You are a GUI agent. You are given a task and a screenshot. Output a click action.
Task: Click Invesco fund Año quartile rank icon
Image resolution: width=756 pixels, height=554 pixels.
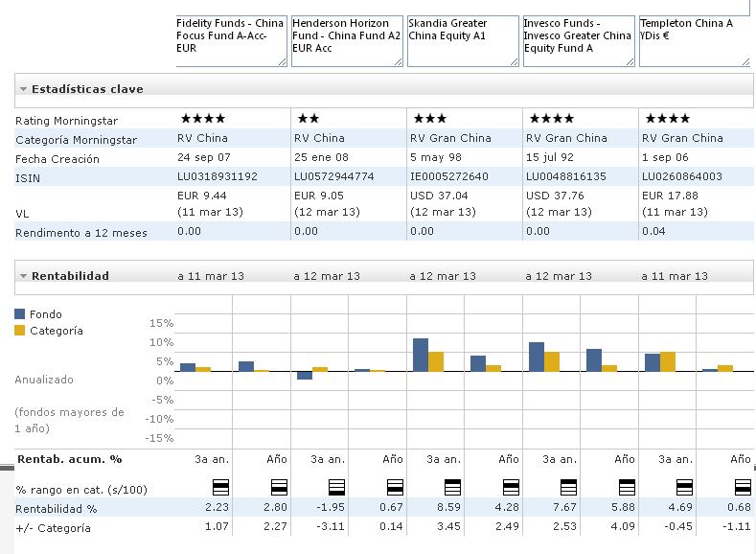tap(627, 488)
